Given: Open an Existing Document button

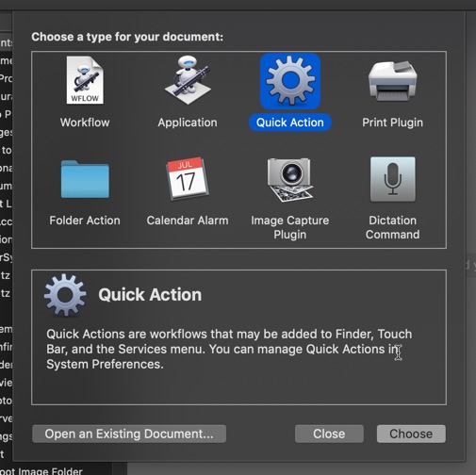Looking at the screenshot, I should pos(129,434).
